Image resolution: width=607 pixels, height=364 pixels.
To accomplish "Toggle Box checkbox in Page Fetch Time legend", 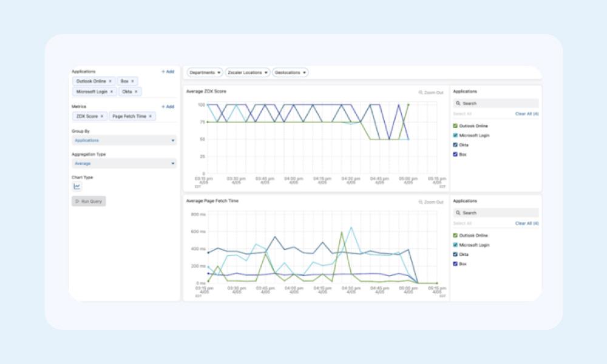I will pyautogui.click(x=455, y=264).
